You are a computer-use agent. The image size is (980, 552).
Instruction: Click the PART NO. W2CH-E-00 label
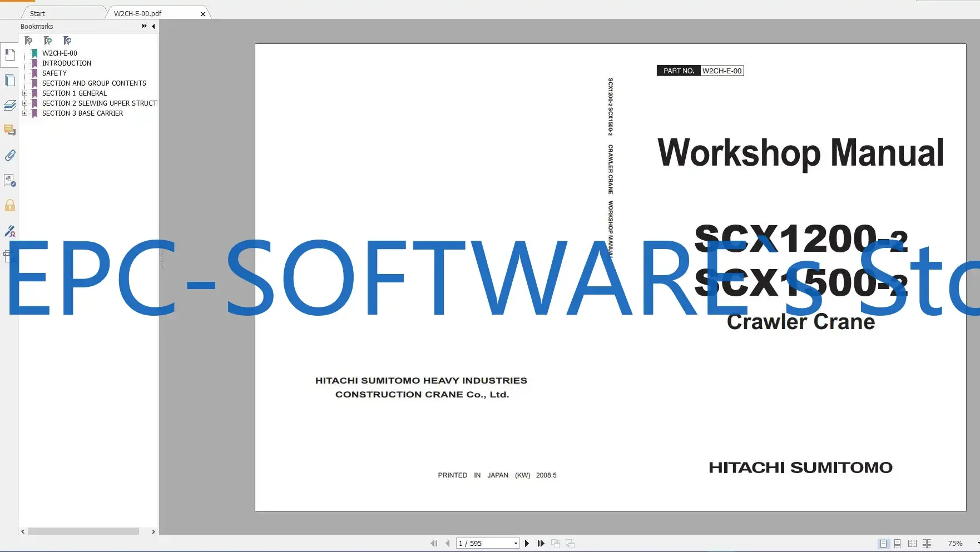pos(700,71)
